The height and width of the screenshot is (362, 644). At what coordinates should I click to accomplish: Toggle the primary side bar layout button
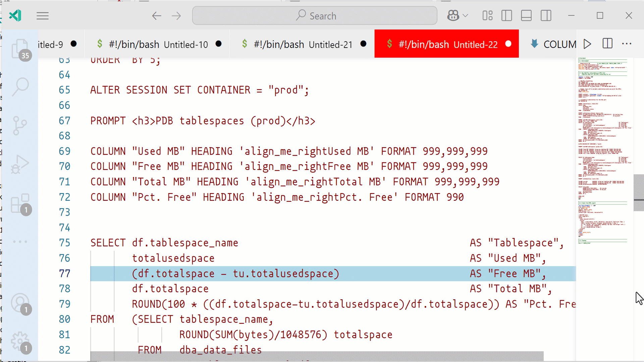coord(506,15)
